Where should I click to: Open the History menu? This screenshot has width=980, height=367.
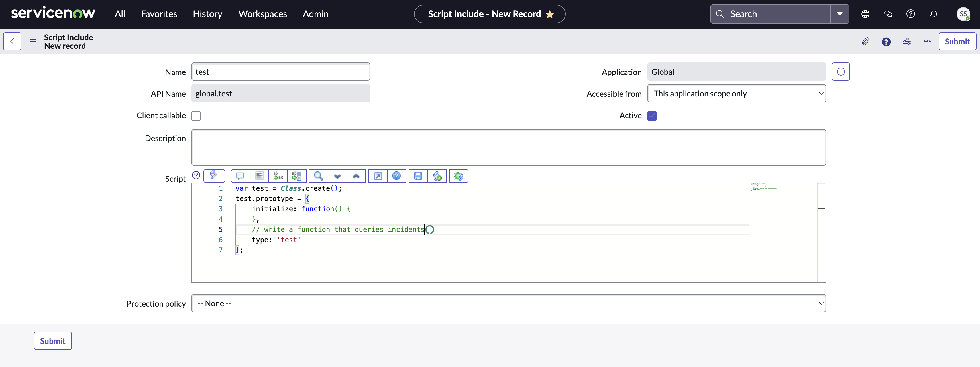pyautogui.click(x=207, y=14)
